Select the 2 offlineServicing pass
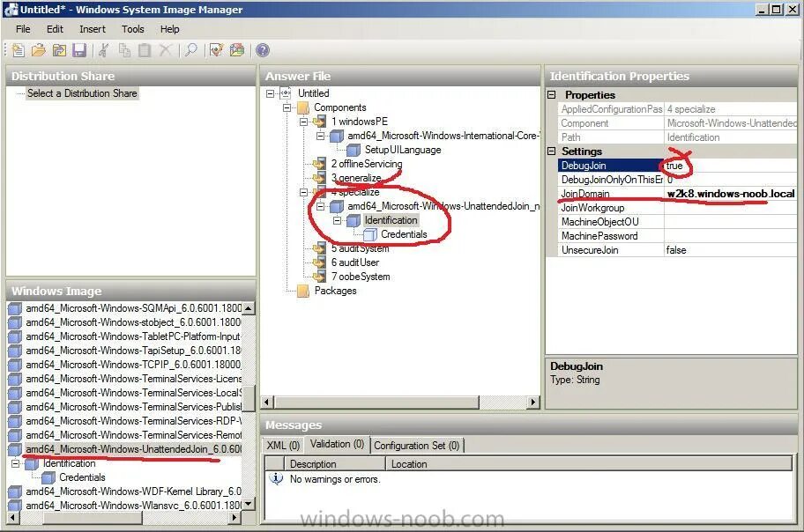Viewport: 804px width, 532px height. [x=366, y=164]
